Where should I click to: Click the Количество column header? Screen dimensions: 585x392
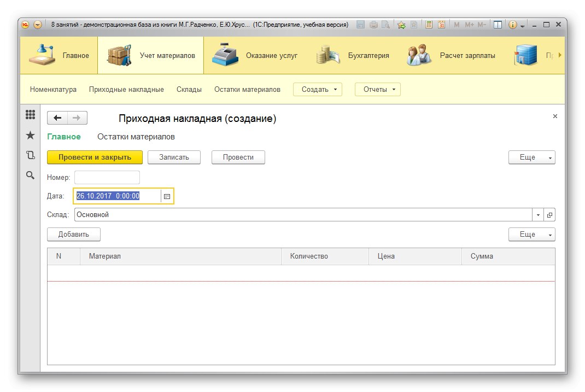tap(325, 256)
